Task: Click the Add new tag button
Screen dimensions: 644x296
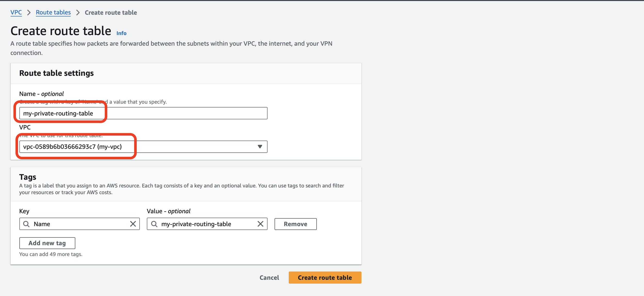Action: point(47,243)
